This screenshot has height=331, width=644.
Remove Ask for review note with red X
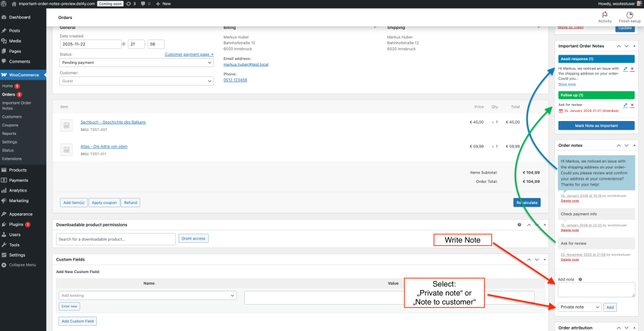tap(632, 105)
